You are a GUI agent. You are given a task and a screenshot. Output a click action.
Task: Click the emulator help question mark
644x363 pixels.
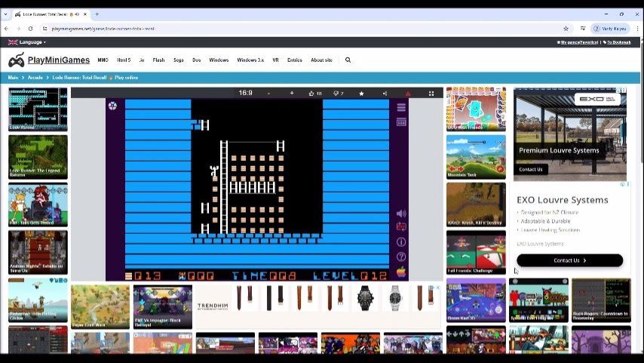(x=401, y=257)
